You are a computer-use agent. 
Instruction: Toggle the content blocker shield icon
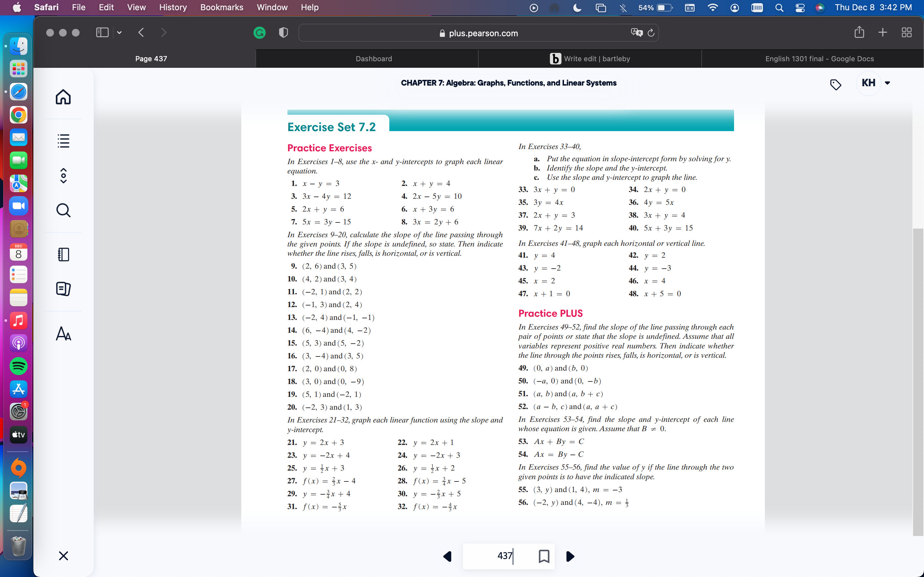click(x=283, y=33)
